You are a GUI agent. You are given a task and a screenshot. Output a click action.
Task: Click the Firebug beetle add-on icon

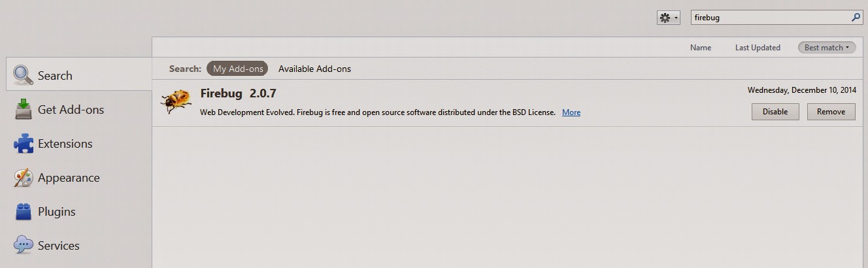tap(176, 101)
